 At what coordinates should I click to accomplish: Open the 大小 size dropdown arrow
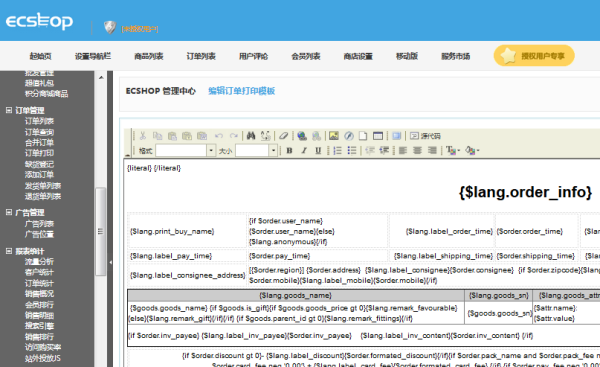point(273,150)
